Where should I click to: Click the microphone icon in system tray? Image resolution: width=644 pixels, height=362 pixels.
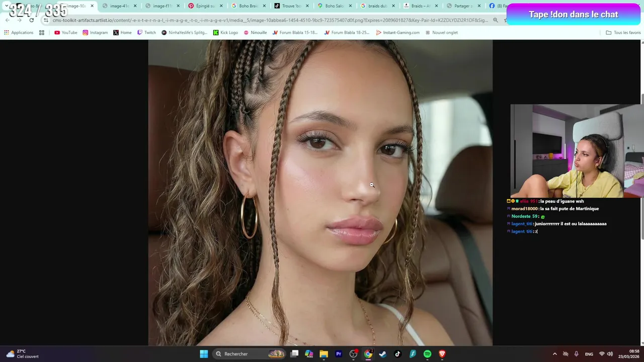pyautogui.click(x=576, y=354)
